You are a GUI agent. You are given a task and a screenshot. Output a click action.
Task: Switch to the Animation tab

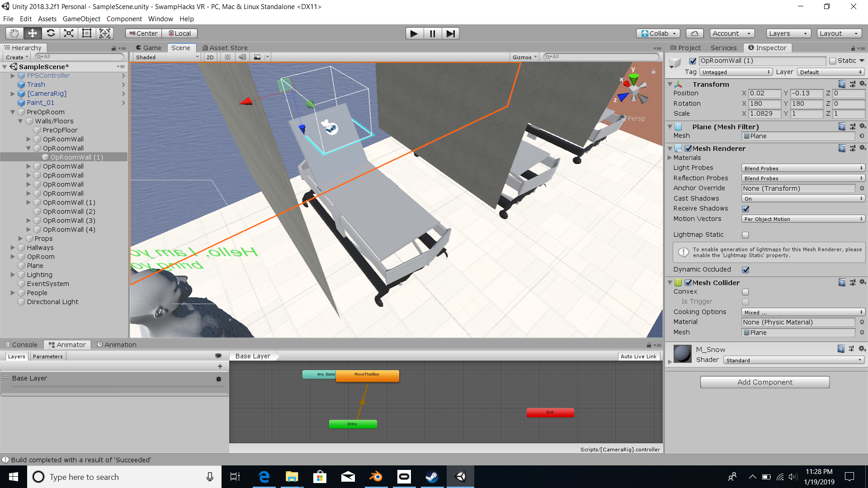[x=117, y=345]
